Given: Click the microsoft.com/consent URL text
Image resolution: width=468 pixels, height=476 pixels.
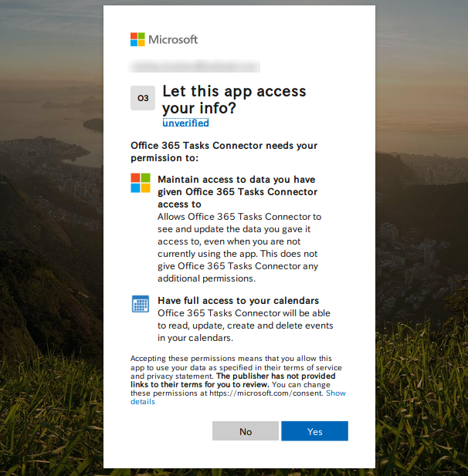Looking at the screenshot, I should (x=265, y=393).
